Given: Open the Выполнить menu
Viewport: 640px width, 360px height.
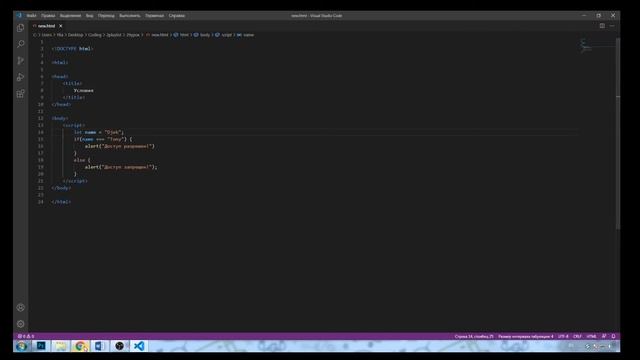Looking at the screenshot, I should (x=130, y=16).
